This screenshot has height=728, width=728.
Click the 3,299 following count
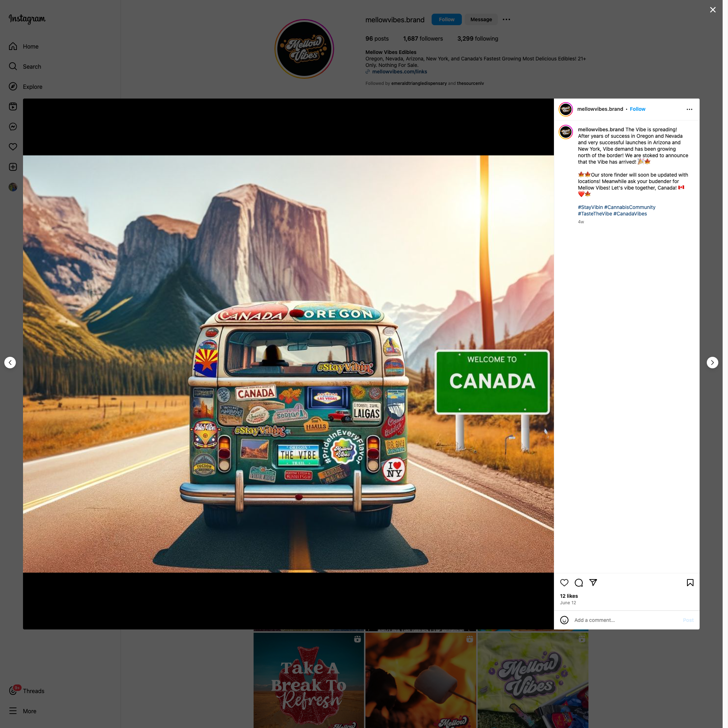477,39
